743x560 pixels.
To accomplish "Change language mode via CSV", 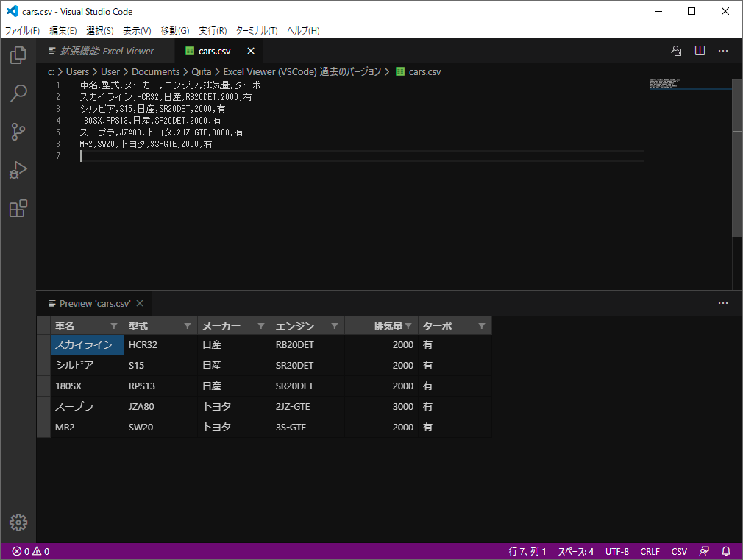I will point(679,551).
